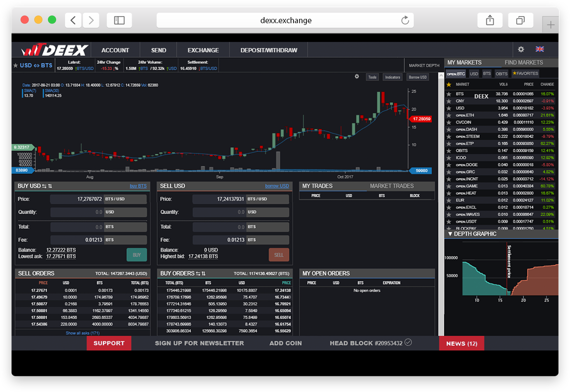
Task: Click ADD COIN in the footer
Action: coord(285,343)
